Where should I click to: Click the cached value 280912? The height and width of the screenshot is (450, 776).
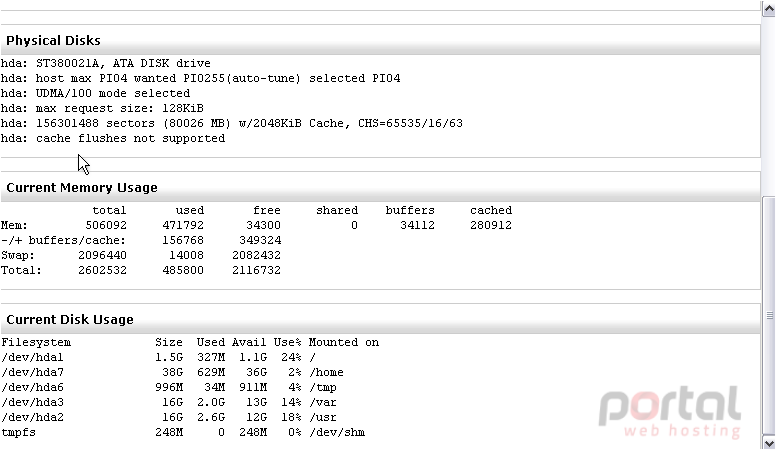(x=491, y=225)
